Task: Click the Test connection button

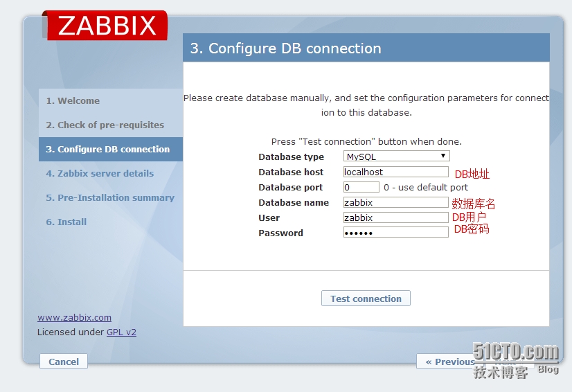Action: [x=366, y=299]
